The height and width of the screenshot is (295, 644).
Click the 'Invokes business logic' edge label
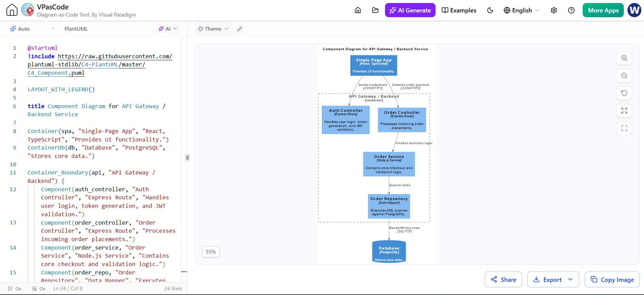pos(414,143)
